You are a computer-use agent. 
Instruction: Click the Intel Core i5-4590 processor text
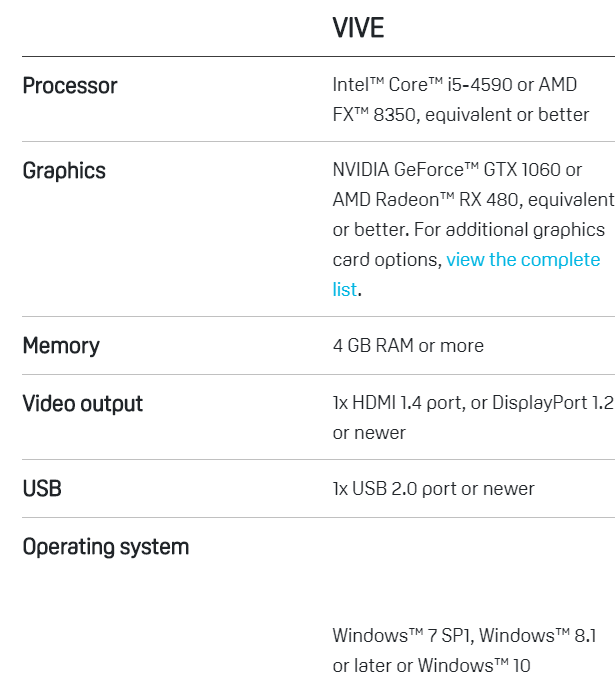pos(421,85)
